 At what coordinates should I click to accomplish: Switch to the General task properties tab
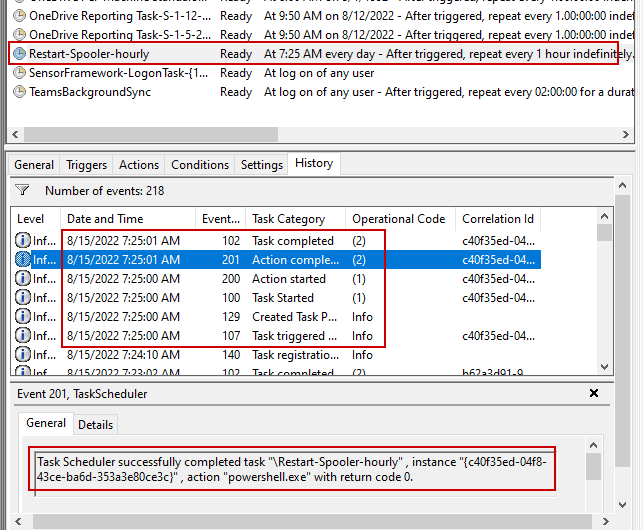(x=34, y=165)
